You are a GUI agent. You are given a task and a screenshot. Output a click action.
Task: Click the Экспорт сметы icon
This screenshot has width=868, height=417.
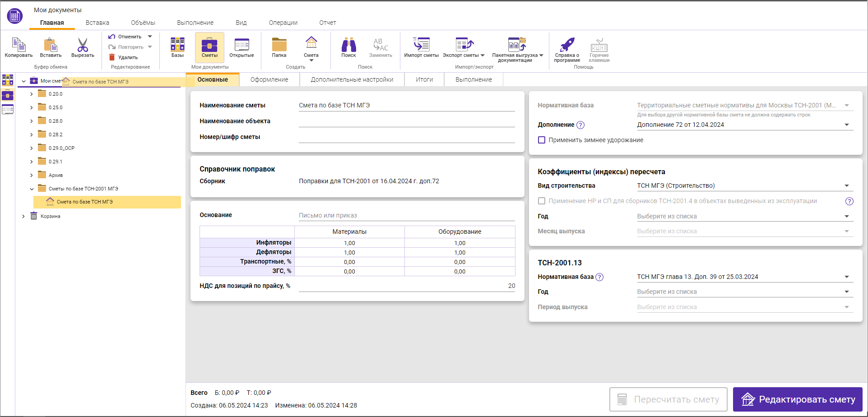tap(464, 44)
